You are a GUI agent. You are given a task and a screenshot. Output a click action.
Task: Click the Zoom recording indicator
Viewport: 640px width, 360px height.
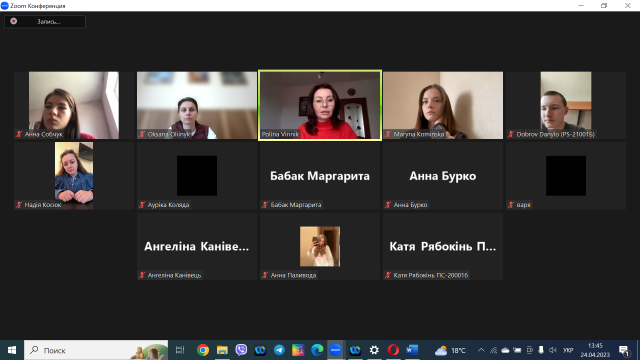(x=45, y=22)
